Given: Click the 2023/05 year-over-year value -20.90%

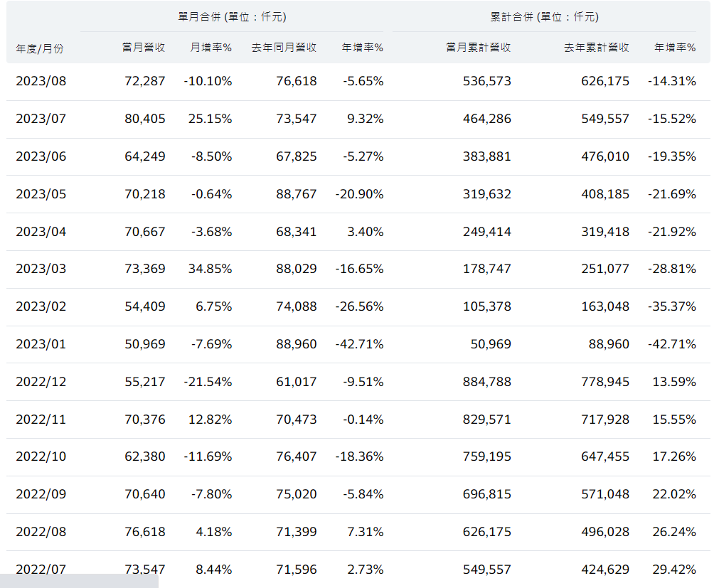Looking at the screenshot, I should [x=359, y=194].
